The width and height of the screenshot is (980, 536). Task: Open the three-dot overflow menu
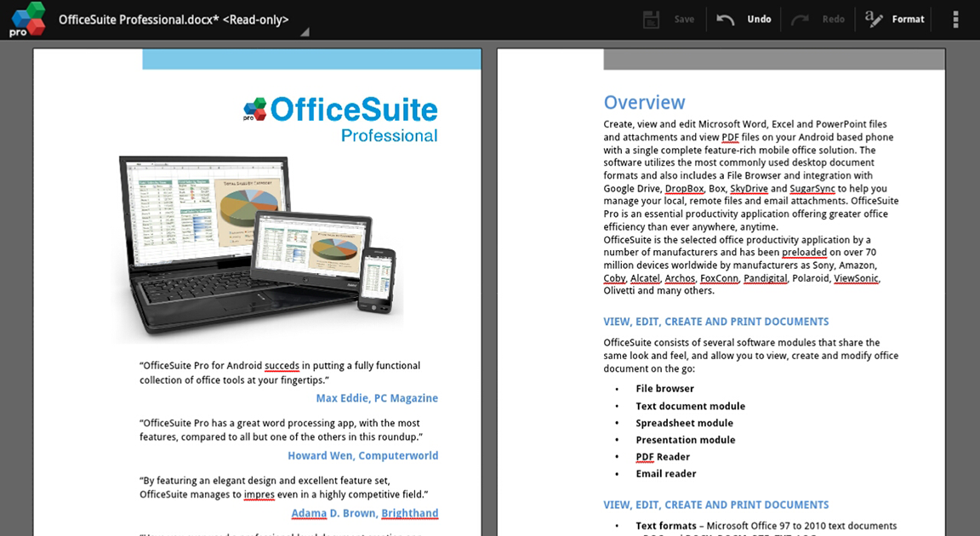pos(955,20)
